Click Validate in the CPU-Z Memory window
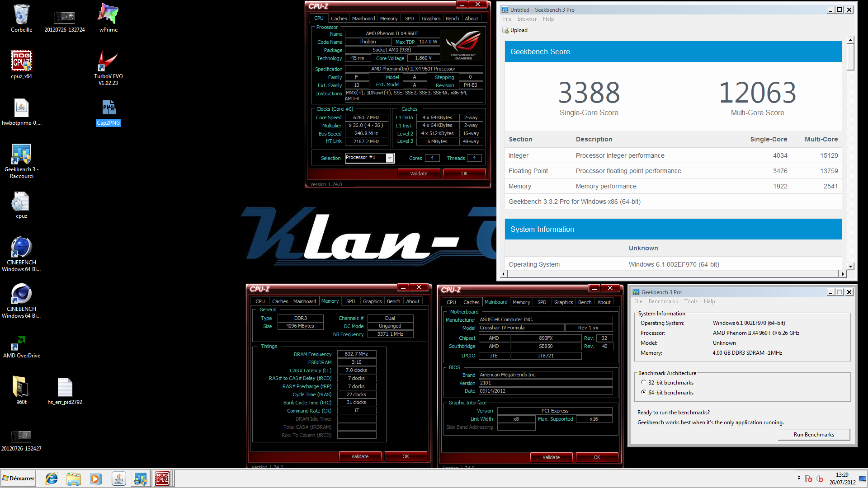Image resolution: width=868 pixels, height=488 pixels. [x=360, y=456]
